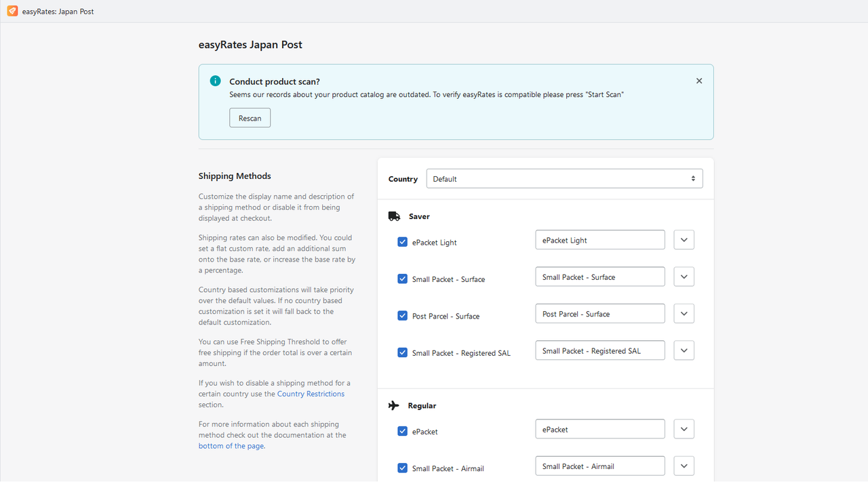Viewport: 868px width, 488px height.
Task: Uncheck the ePacket checkbox under Regular
Action: (x=402, y=431)
